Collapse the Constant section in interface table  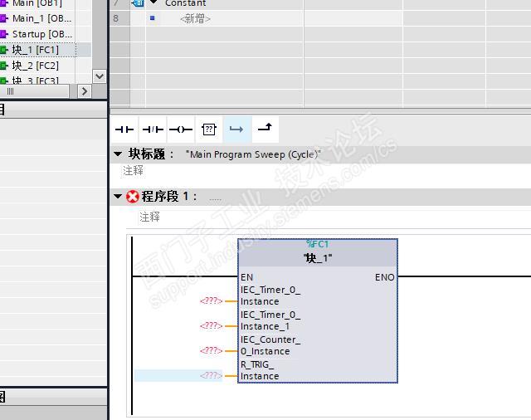pyautogui.click(x=153, y=2)
